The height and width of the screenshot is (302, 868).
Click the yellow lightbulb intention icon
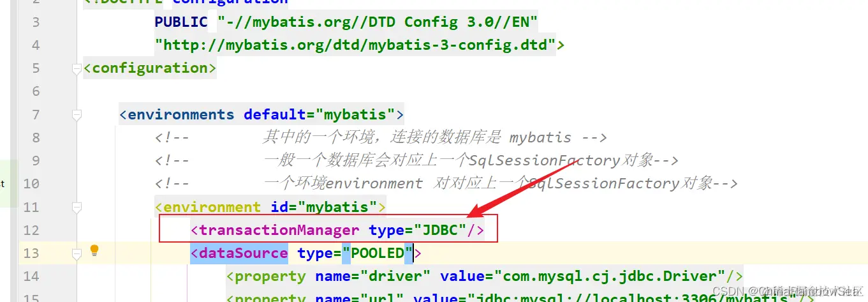click(x=94, y=250)
